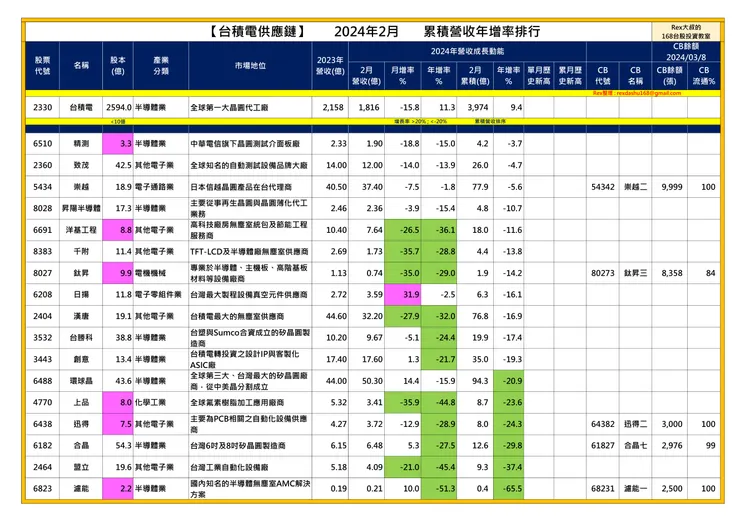Select 2023 revenue value 44.60 in row 2404
This screenshot has width=740, height=523.
point(330,316)
